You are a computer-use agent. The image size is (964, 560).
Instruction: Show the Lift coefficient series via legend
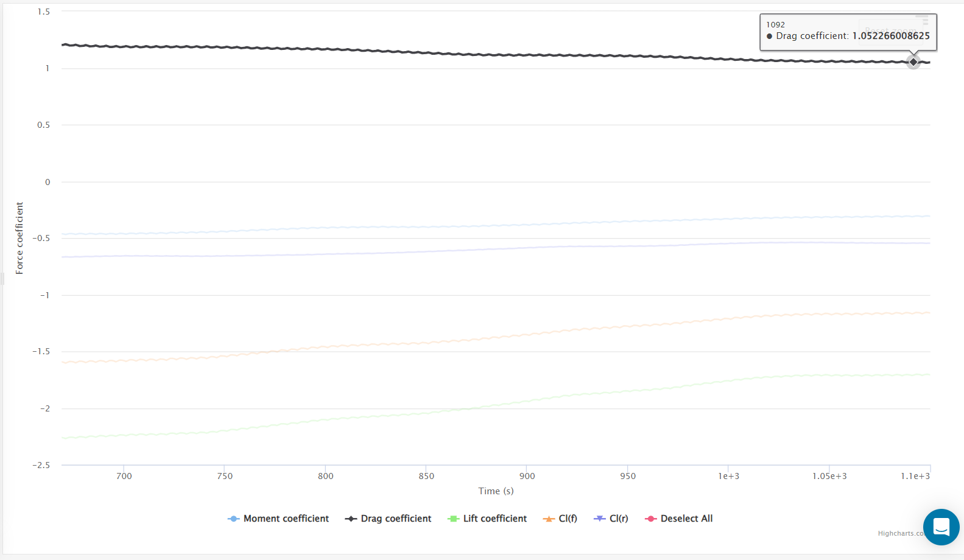pos(487,519)
